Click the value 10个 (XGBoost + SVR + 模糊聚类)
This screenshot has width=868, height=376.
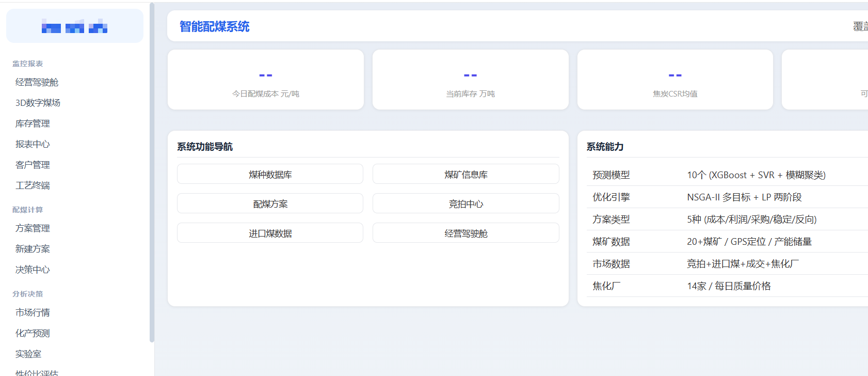pyautogui.click(x=756, y=175)
